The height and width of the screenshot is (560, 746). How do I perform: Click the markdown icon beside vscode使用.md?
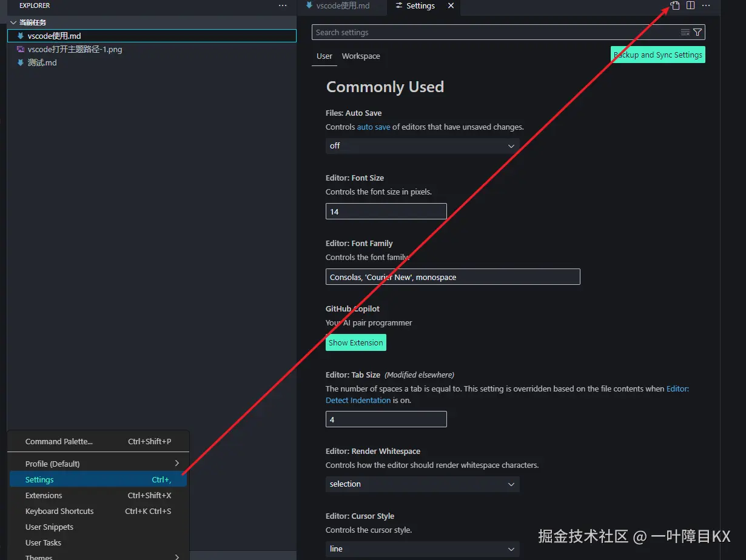pyautogui.click(x=21, y=35)
